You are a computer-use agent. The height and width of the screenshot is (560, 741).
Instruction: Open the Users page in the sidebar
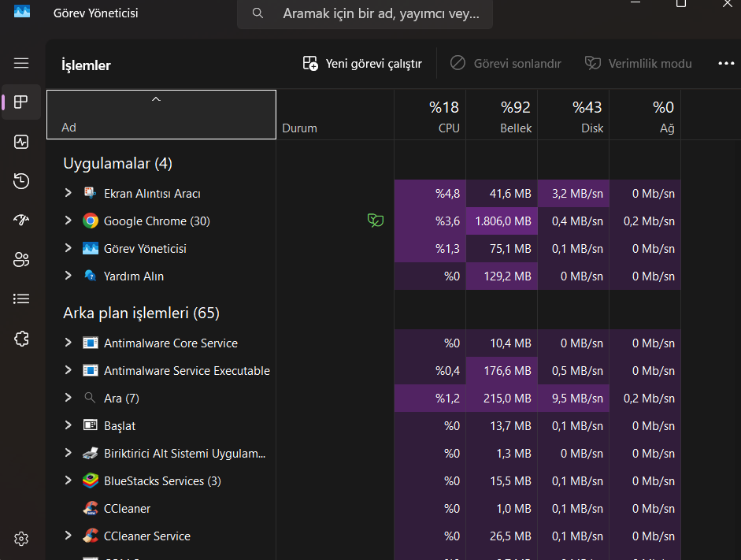point(21,260)
